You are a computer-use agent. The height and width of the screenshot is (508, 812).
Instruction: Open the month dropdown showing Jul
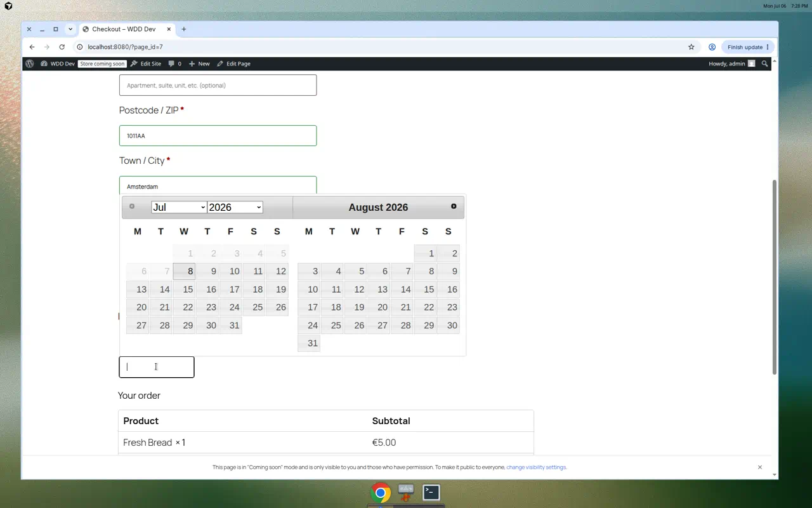[179, 207]
